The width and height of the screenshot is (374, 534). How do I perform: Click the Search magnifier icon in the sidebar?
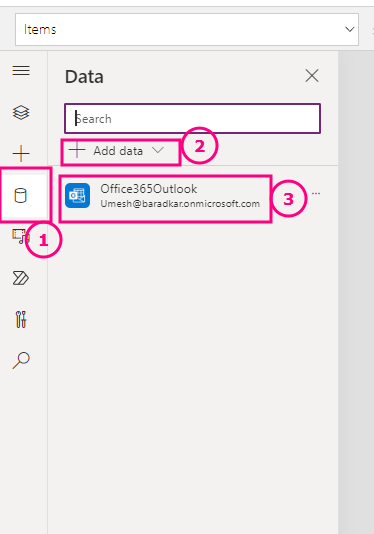pos(21,360)
